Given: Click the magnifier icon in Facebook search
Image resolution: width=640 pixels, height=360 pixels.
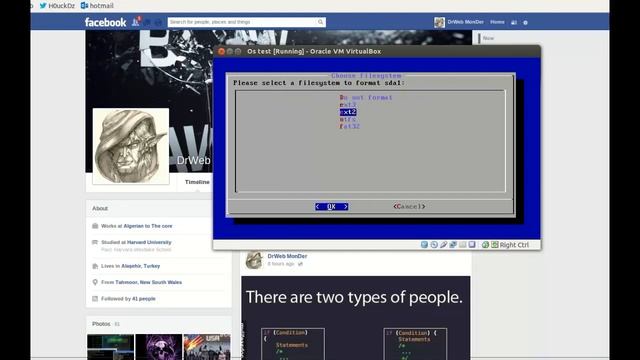Looking at the screenshot, I should (320, 22).
